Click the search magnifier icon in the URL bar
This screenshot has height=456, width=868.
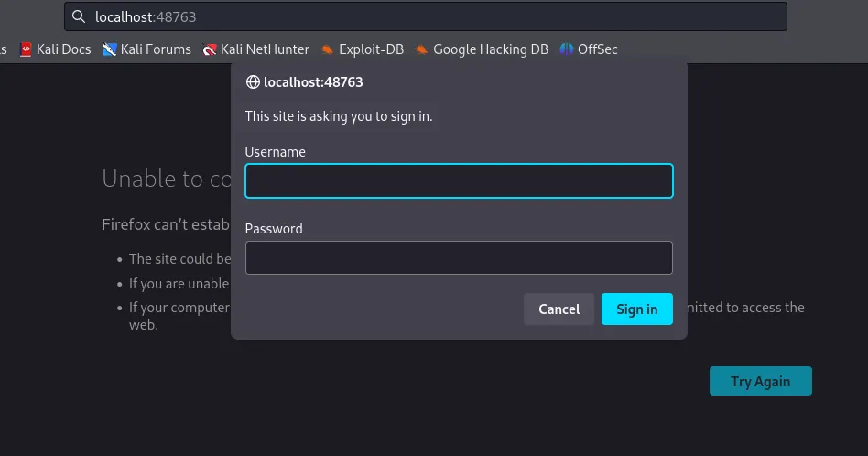click(79, 16)
